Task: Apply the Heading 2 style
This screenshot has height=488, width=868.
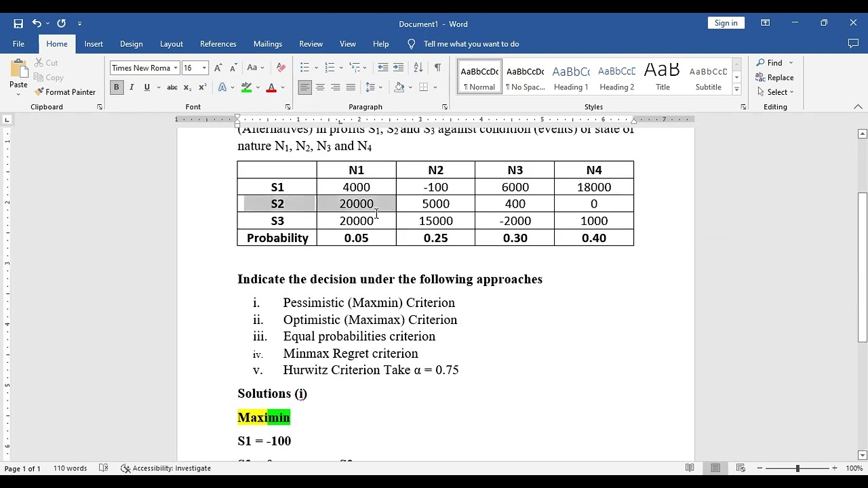Action: click(x=617, y=77)
